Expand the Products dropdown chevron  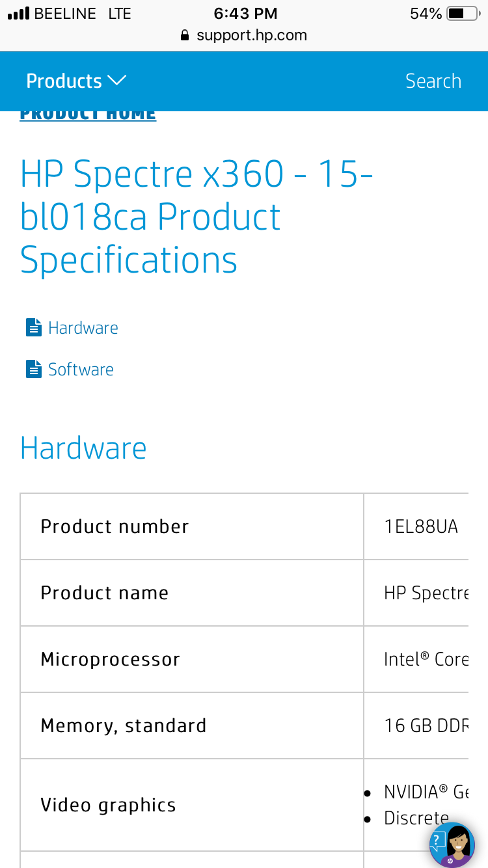click(x=116, y=81)
